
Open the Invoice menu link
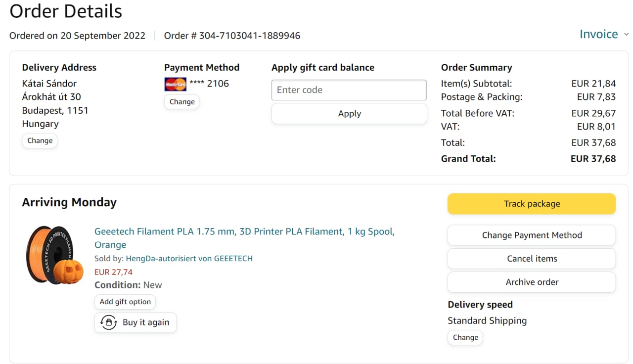pyautogui.click(x=598, y=34)
